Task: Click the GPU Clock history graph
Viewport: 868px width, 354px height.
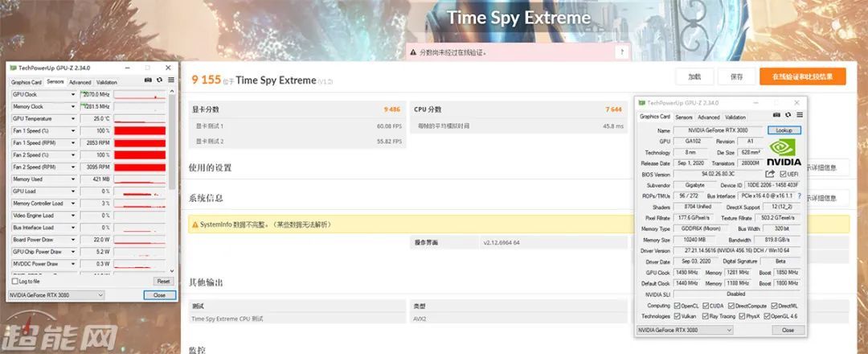Action: tap(140, 94)
